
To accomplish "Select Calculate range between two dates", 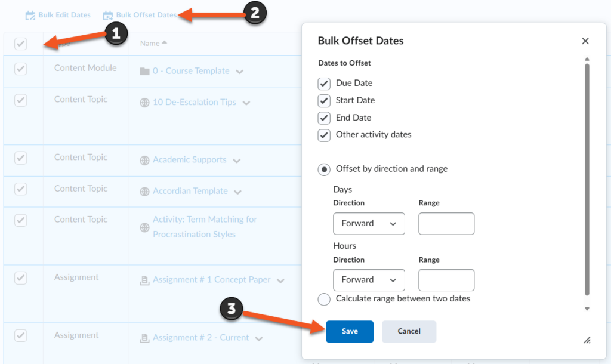I will point(324,299).
